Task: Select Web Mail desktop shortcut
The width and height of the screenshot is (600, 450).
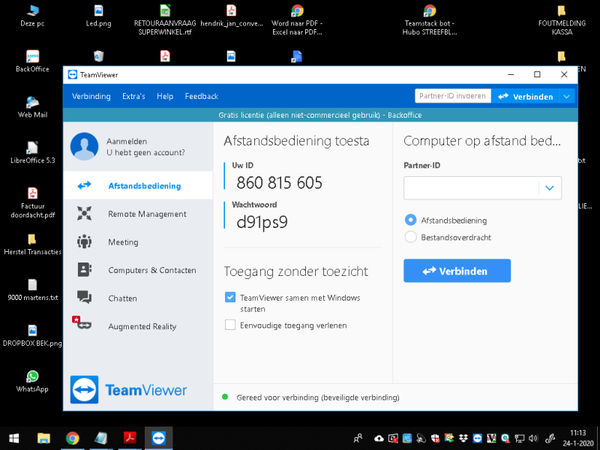Action: (x=32, y=107)
